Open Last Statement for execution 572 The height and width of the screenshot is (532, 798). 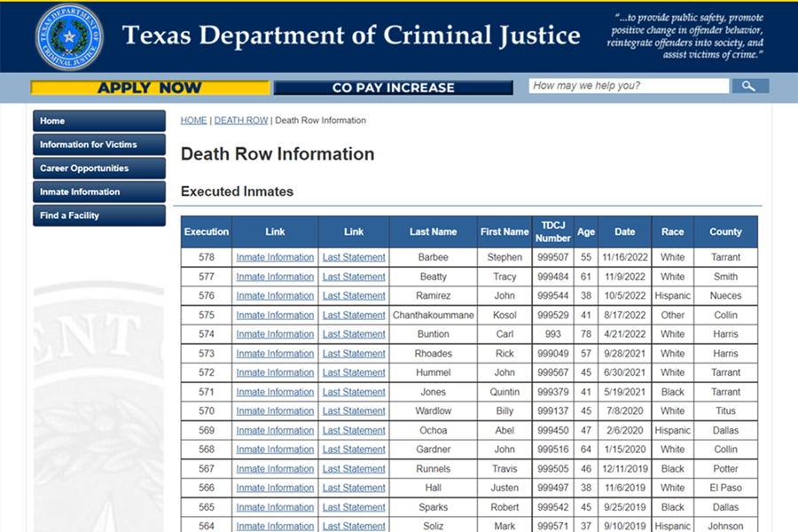(354, 372)
